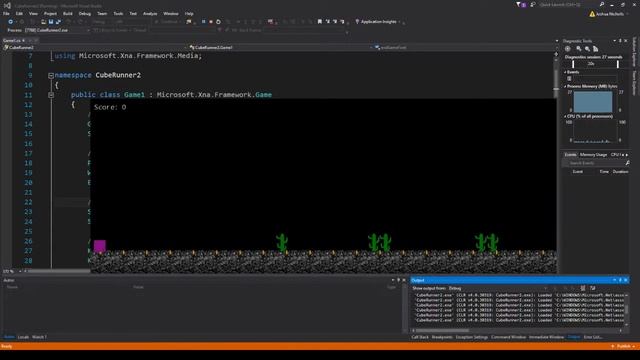Click the Quick Launch magnifier icon
Viewport: 640px width, 360px height.
pyautogui.click(x=602, y=4)
